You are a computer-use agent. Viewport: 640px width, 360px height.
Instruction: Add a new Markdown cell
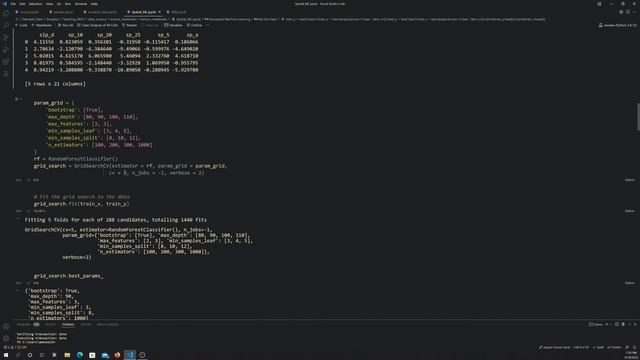[42, 25]
